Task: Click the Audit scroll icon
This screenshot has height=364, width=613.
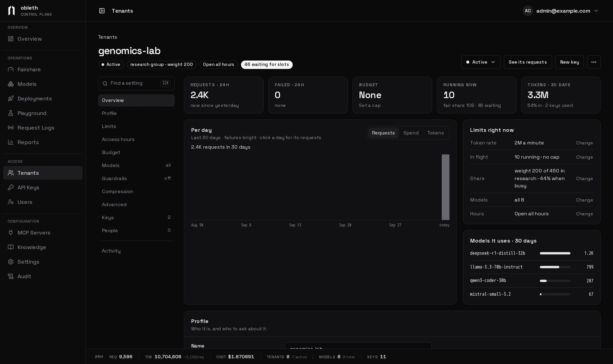Action: tap(11, 276)
